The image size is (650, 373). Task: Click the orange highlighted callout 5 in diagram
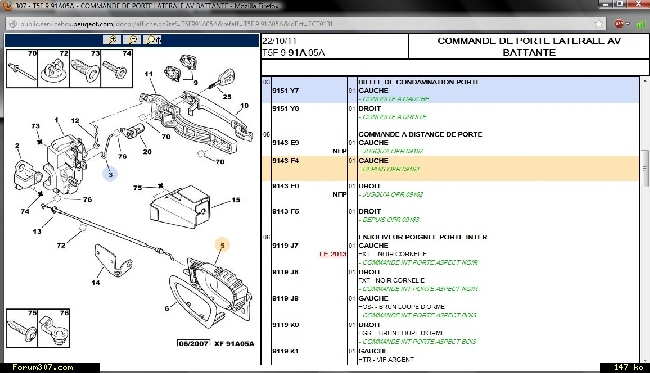(222, 245)
